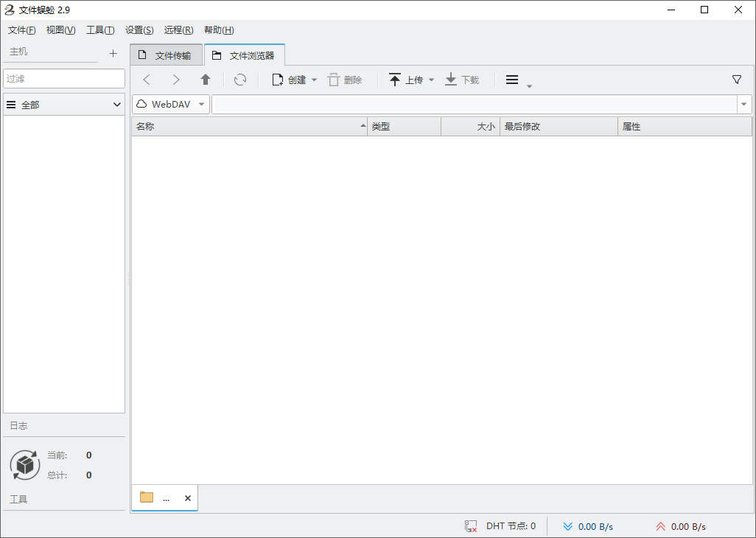The height and width of the screenshot is (538, 756).
Task: Click the 过滤 host filter field
Action: [64, 79]
